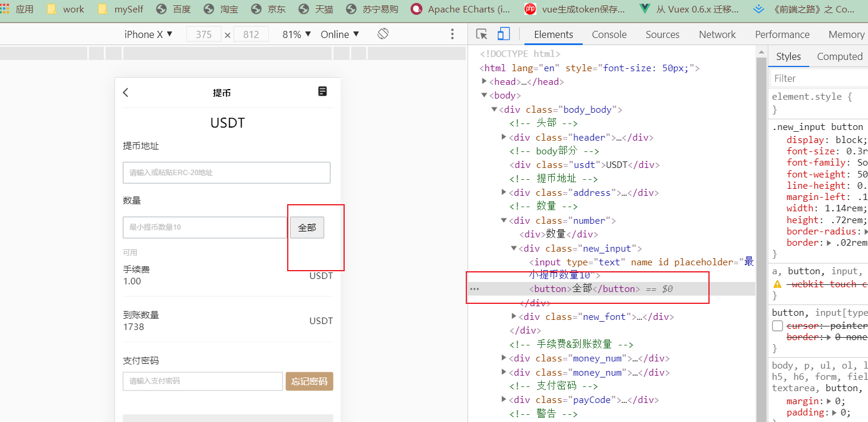
Task: Click the display: block style declaration
Action: pyautogui.click(x=827, y=140)
